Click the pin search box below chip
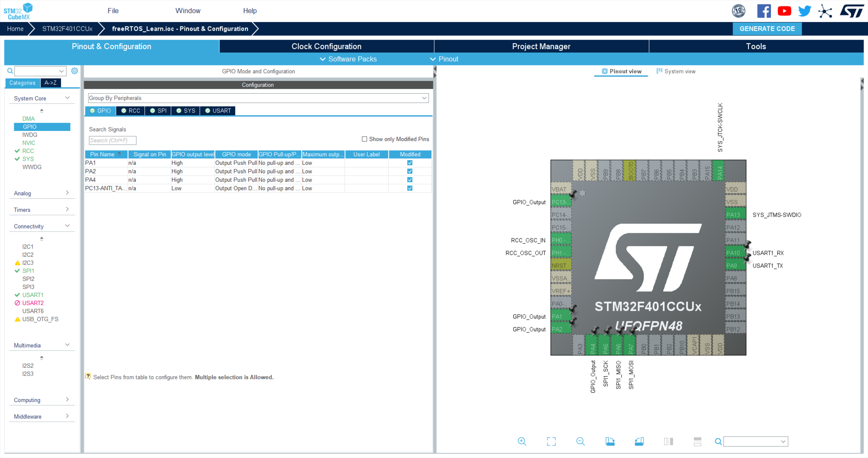This screenshot has width=868, height=458. pos(755,441)
